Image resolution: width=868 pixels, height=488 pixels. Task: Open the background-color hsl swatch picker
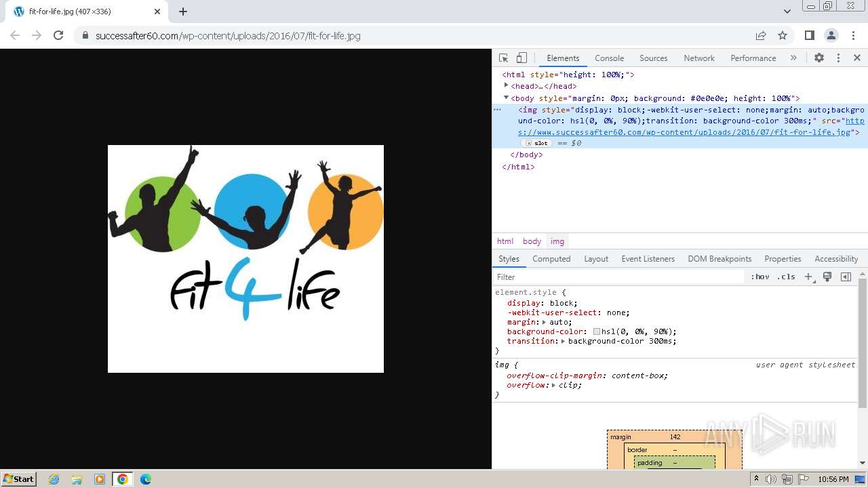click(597, 332)
